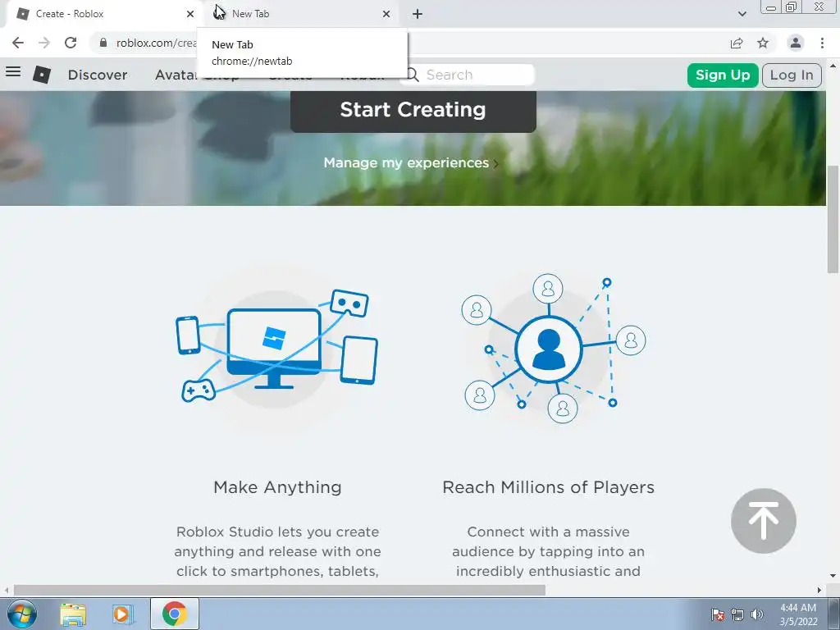Click the Reach Millions network illustration
Image resolution: width=840 pixels, height=630 pixels.
554,349
